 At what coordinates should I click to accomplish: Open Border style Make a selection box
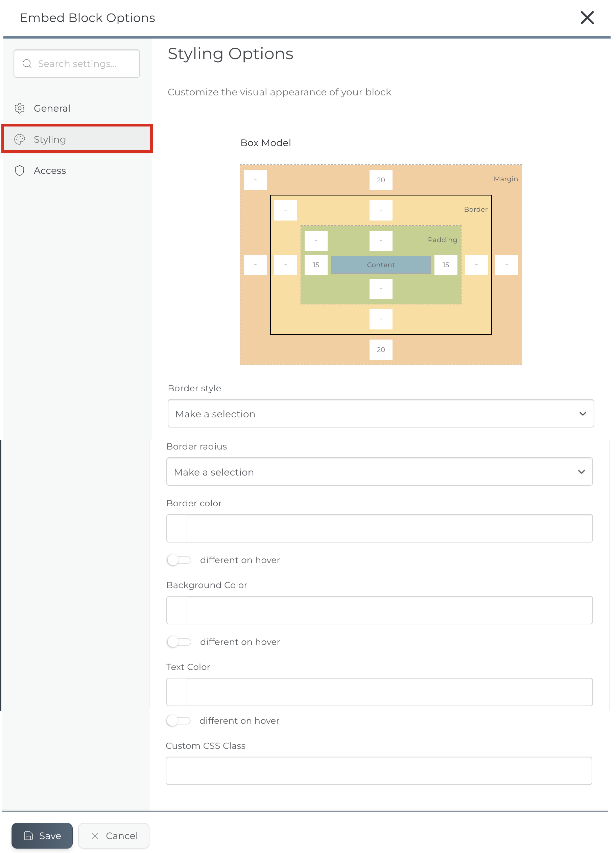(381, 413)
